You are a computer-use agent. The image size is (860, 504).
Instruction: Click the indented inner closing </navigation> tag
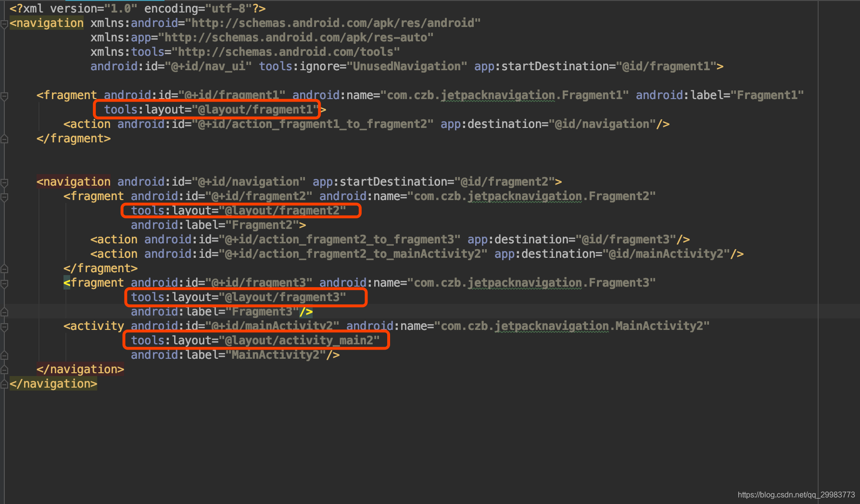coord(80,369)
